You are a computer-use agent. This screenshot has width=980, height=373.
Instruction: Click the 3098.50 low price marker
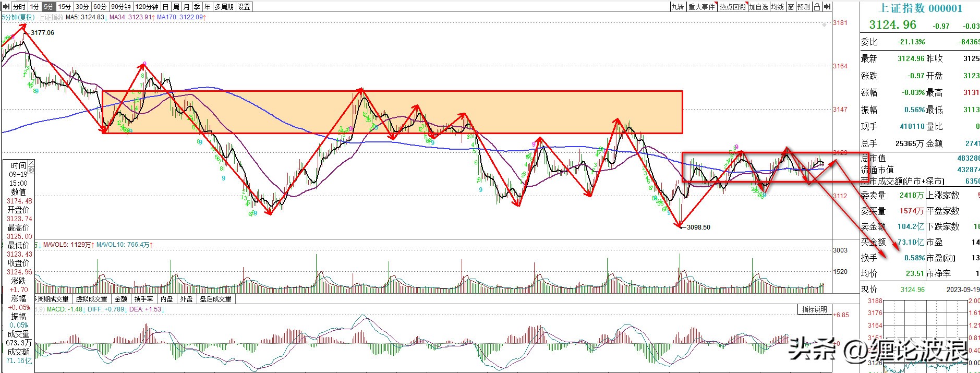coord(698,227)
